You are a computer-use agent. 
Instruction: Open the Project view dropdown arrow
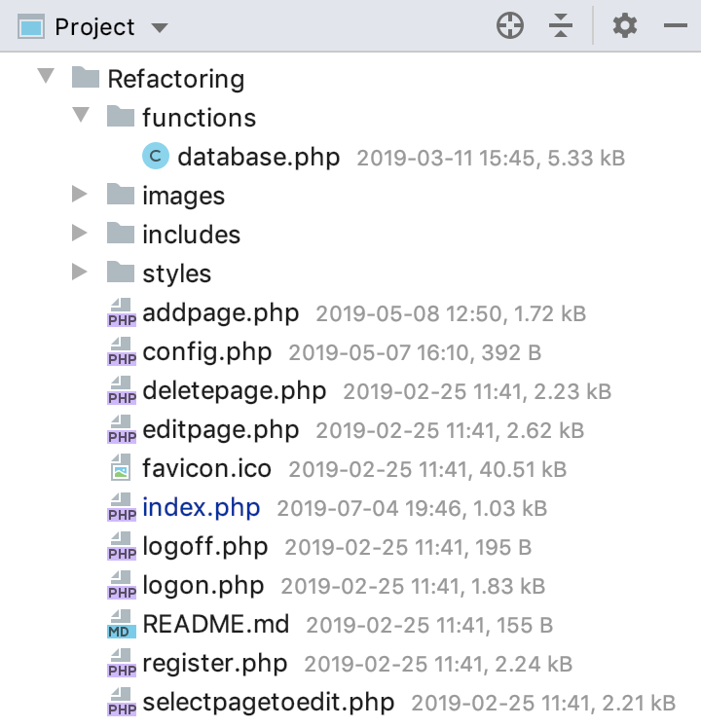160,28
